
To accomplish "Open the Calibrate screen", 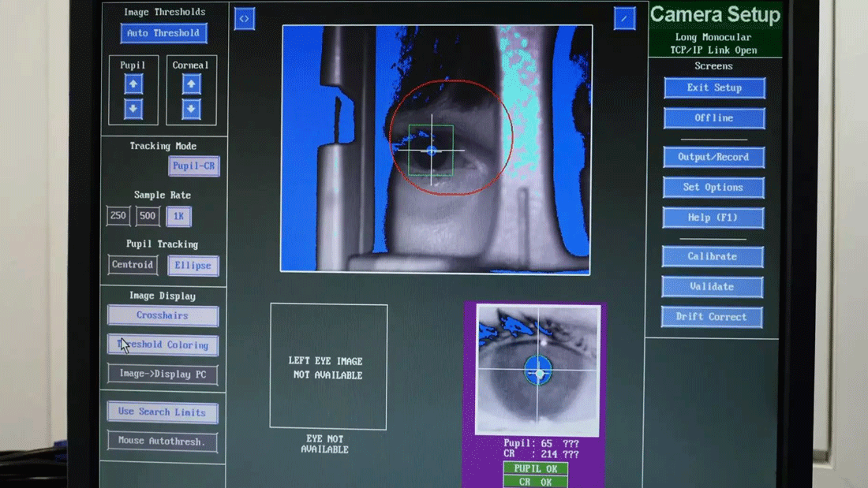I will coord(713,256).
